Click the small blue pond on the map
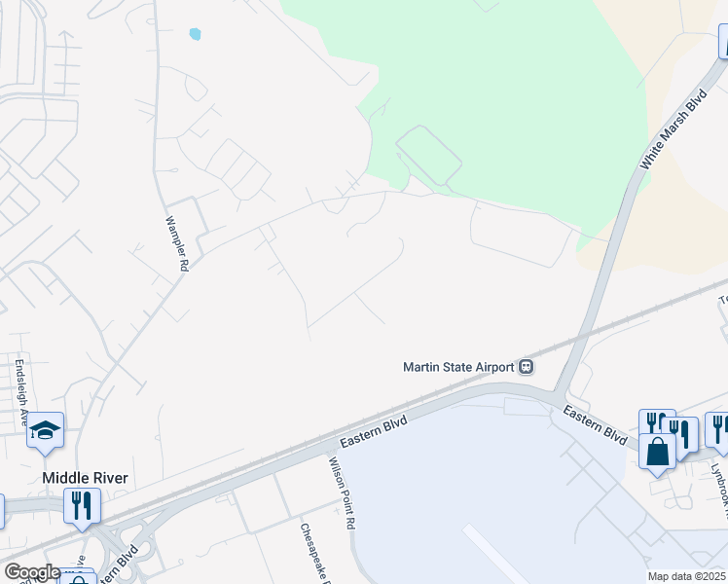 [x=195, y=34]
